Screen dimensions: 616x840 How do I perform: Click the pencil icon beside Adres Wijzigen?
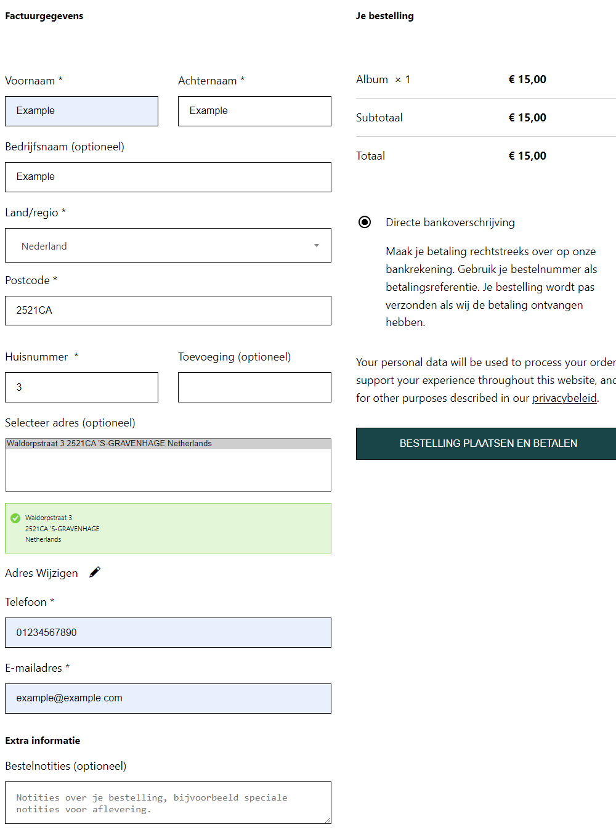[x=95, y=573]
